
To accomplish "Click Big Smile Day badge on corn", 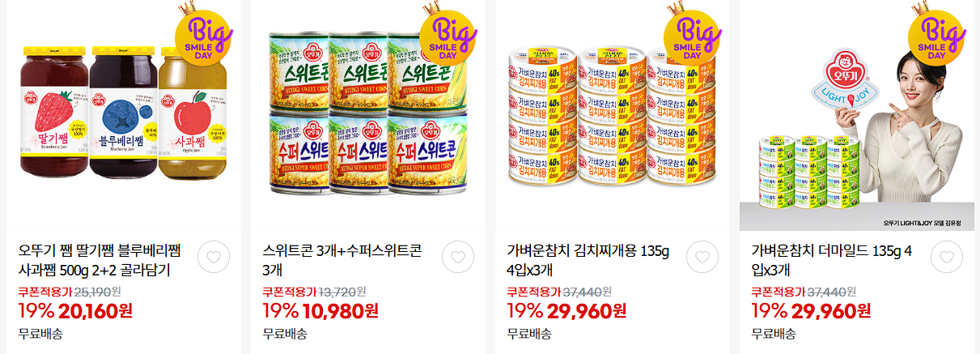I will [448, 36].
